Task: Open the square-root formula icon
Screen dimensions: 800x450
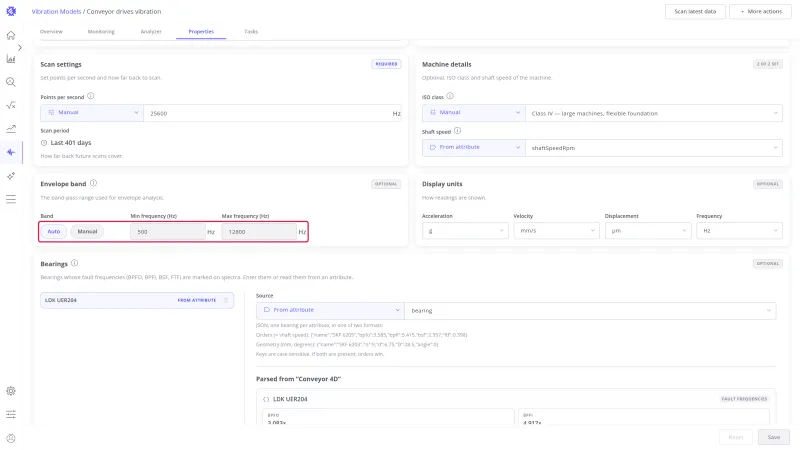Action: click(x=11, y=105)
